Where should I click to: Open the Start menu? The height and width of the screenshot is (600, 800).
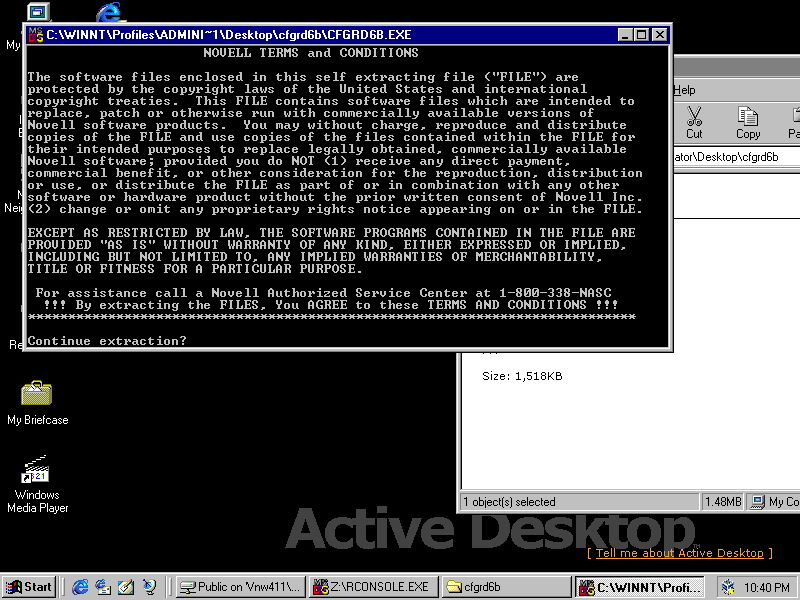(29, 587)
